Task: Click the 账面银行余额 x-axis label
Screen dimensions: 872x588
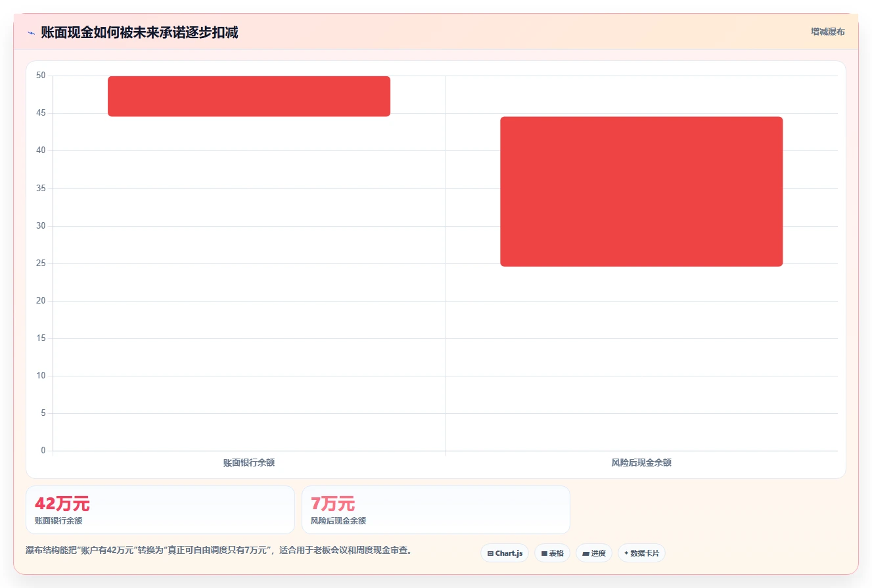Action: click(x=249, y=463)
